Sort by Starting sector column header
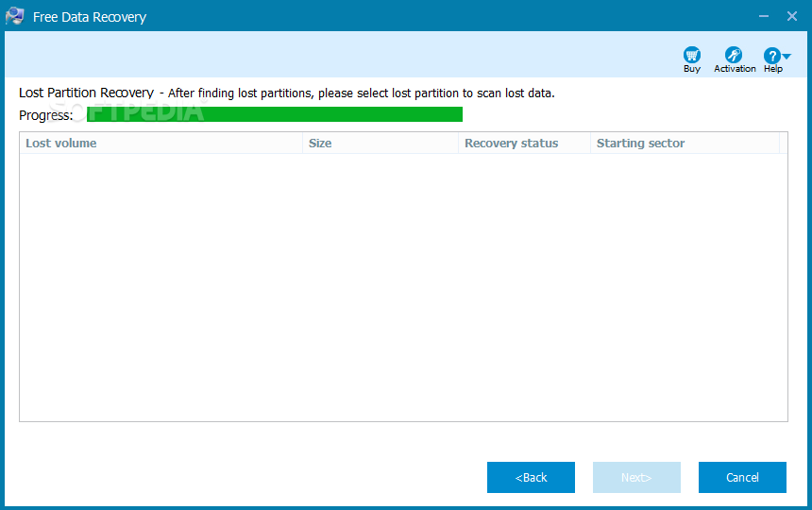This screenshot has height=510, width=812. click(x=685, y=144)
